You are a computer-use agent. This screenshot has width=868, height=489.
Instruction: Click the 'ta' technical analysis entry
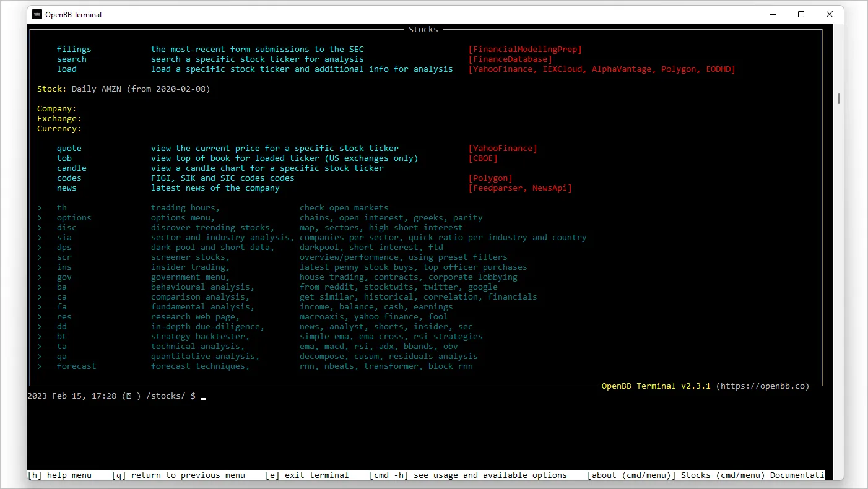[x=62, y=347]
